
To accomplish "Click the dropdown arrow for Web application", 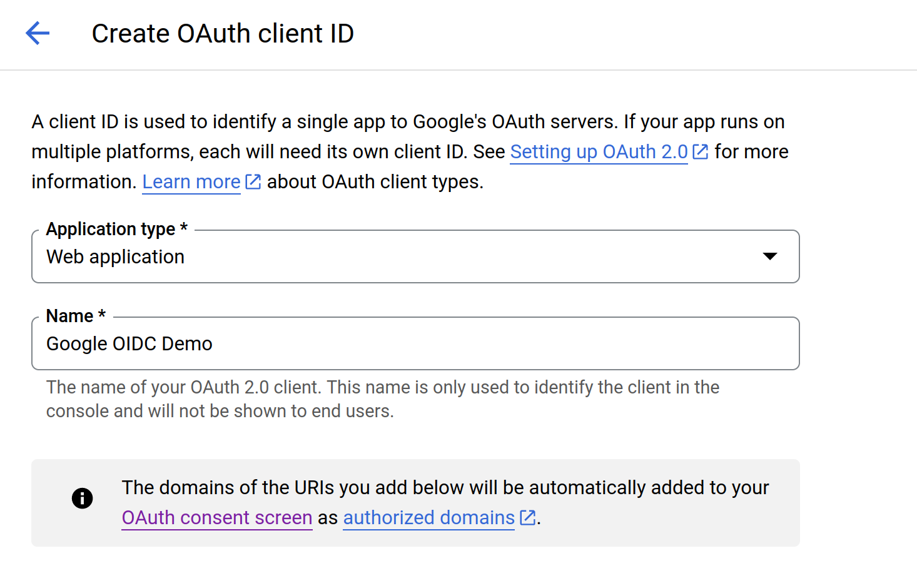I will [770, 256].
